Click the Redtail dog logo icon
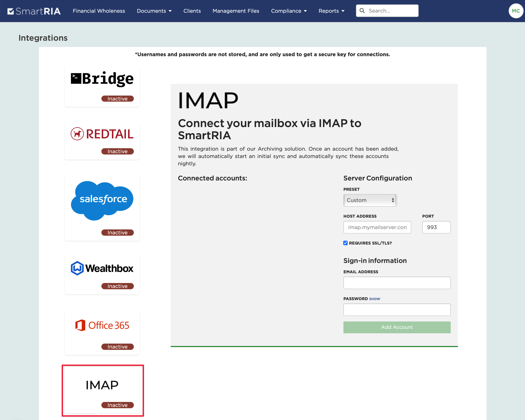Screen dimensions: 525x420 (x=77, y=134)
